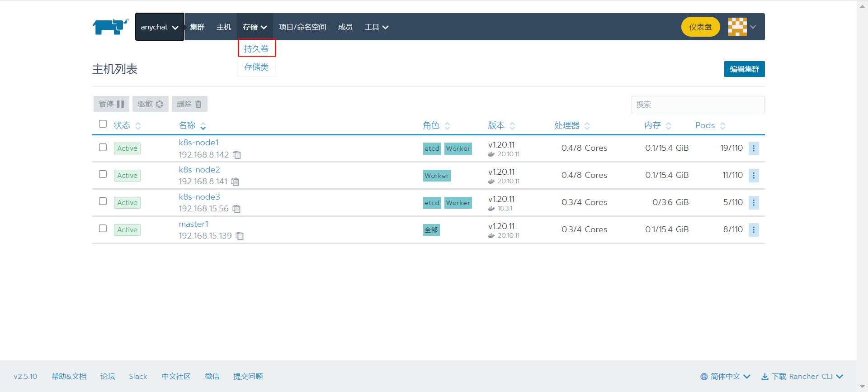Check the k8s-node1 row checkbox

103,147
